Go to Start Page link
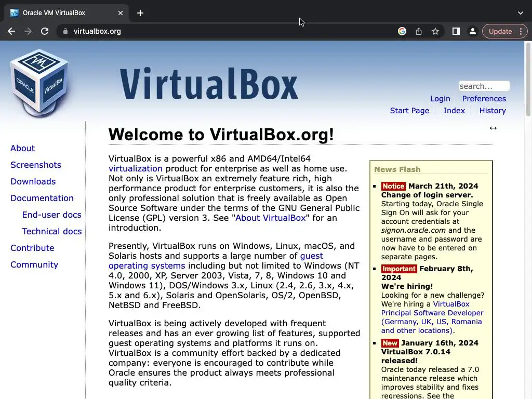This screenshot has height=399, width=532. (x=409, y=111)
